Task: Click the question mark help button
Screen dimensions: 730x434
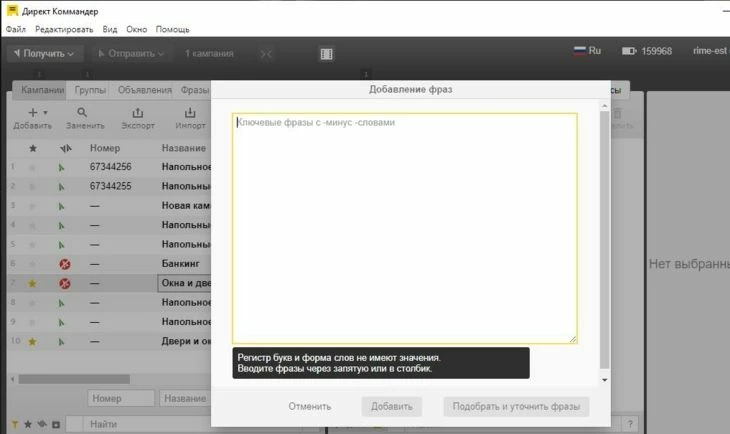Action: tap(630, 424)
